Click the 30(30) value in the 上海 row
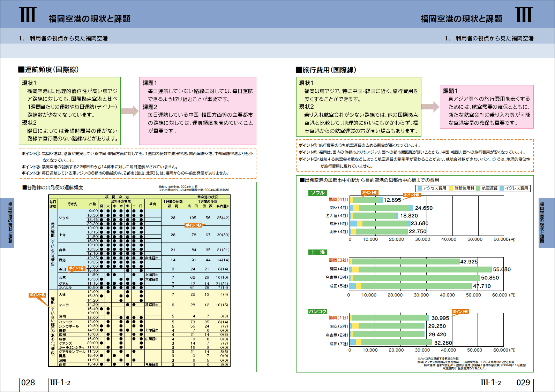Image resolution: width=555 pixels, height=392 pixels. coord(223,235)
